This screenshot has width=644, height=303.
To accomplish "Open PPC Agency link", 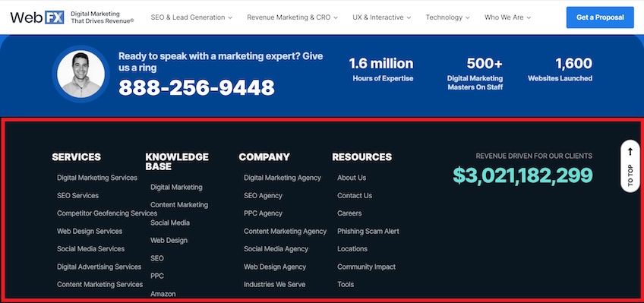I will 263,213.
